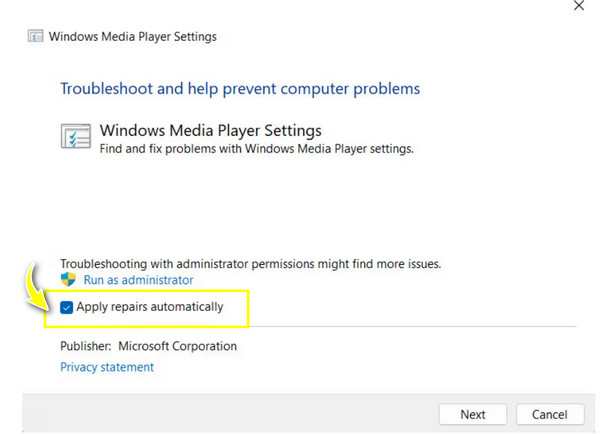Click the 'Publisher:' label
This screenshot has width=600, height=434.
click(x=85, y=346)
